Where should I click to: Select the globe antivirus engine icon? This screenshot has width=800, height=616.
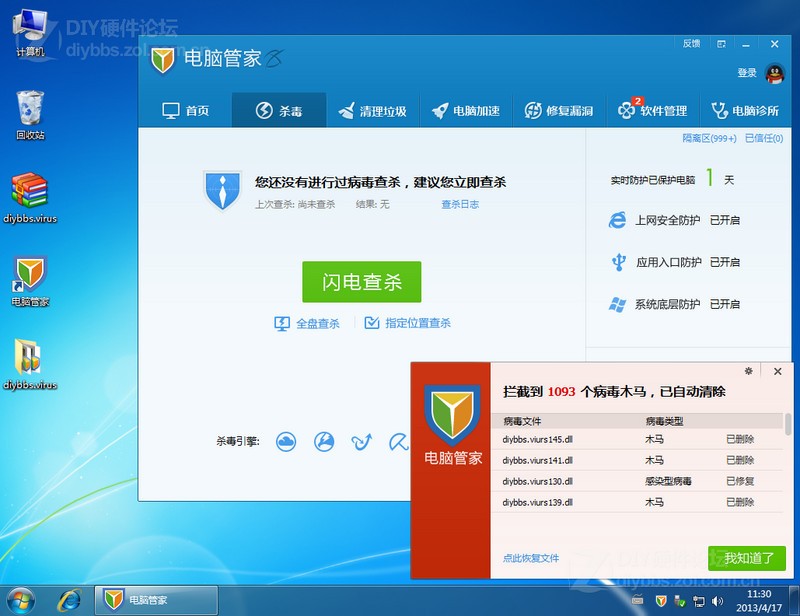(x=324, y=442)
